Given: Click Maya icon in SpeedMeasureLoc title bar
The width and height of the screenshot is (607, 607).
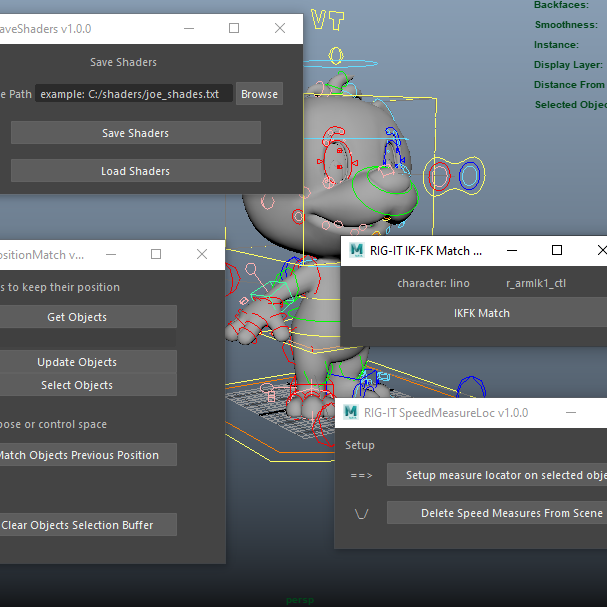Looking at the screenshot, I should (351, 412).
